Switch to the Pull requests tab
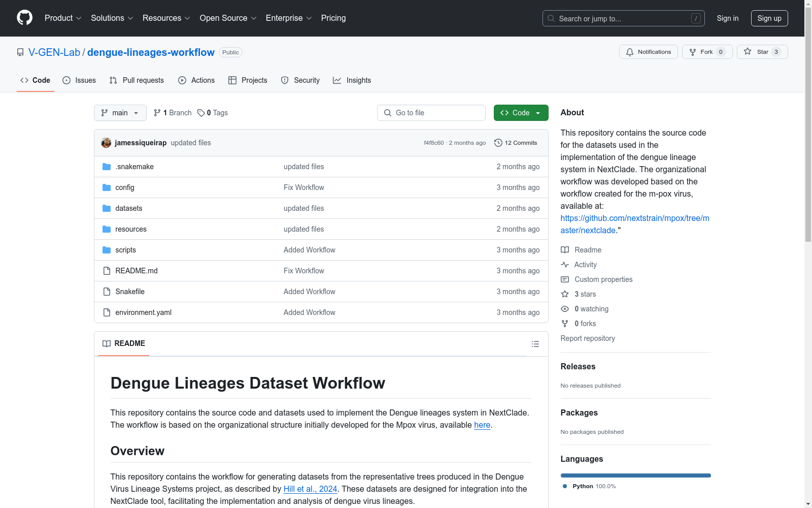 pos(137,80)
